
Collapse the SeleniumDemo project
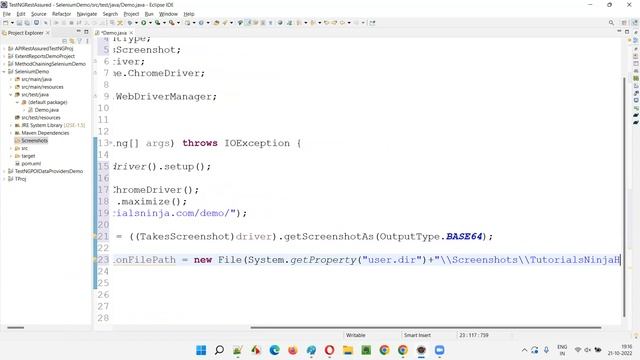coord(4,71)
